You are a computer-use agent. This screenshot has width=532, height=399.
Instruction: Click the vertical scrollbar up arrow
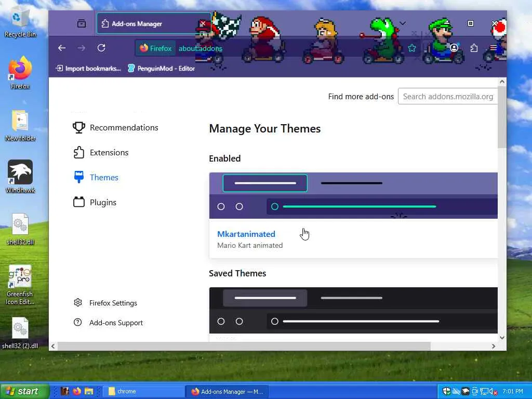[x=502, y=82]
